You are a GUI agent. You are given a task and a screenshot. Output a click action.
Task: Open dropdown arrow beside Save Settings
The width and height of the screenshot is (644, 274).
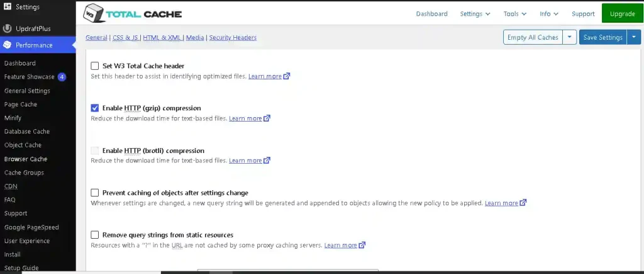point(634,37)
